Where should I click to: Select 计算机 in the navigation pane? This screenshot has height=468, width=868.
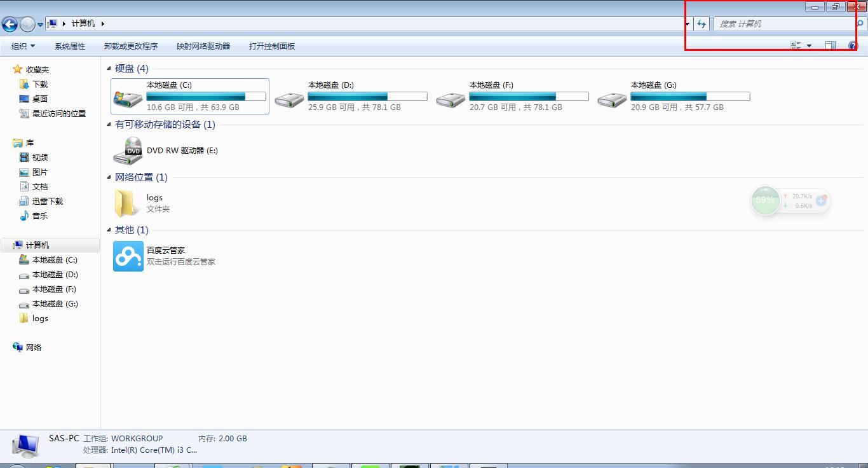50,245
